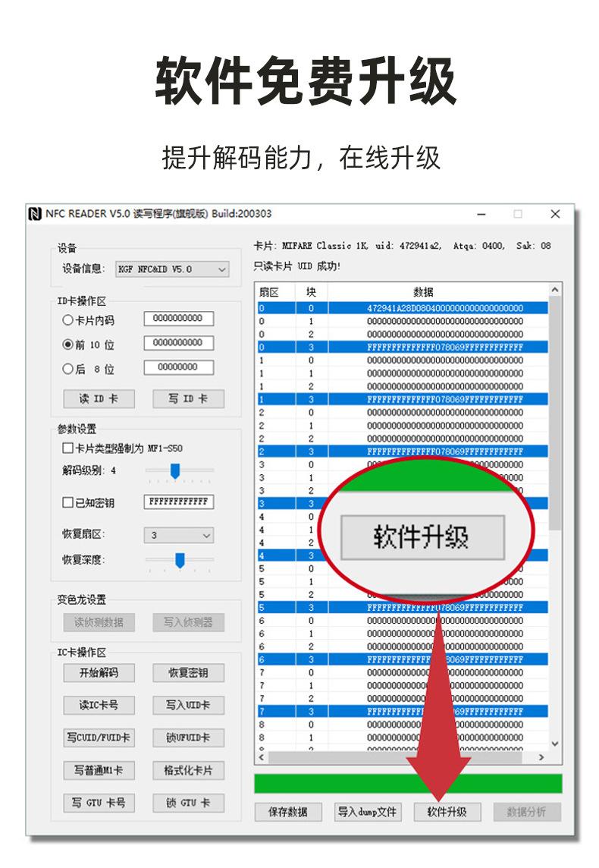Select sector 0 block 3 key row
This screenshot has width=599, height=868.
click(x=403, y=347)
